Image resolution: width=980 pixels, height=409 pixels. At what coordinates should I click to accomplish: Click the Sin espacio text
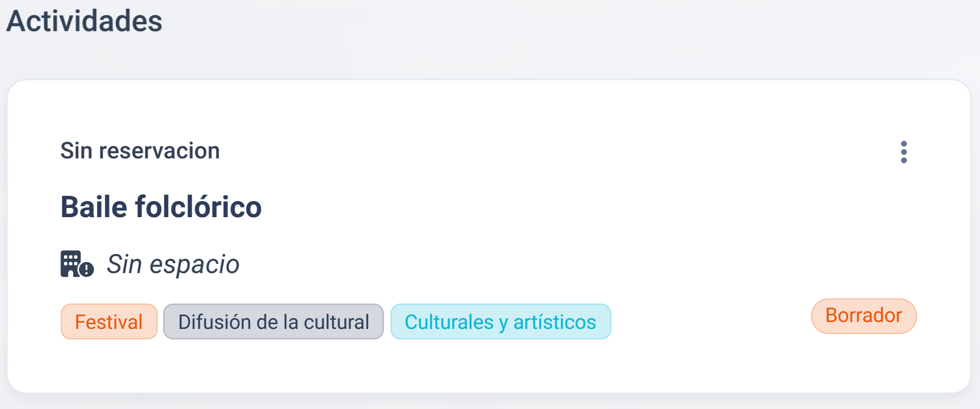[173, 264]
